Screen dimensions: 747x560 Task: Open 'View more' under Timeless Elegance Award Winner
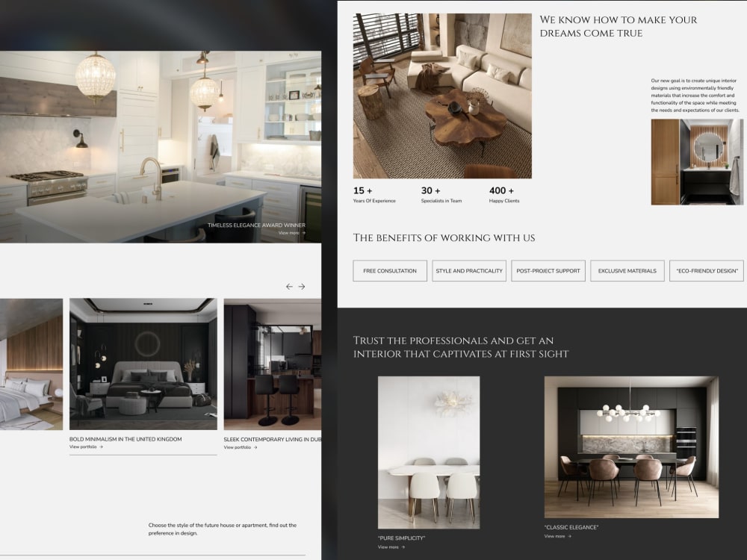(x=292, y=233)
